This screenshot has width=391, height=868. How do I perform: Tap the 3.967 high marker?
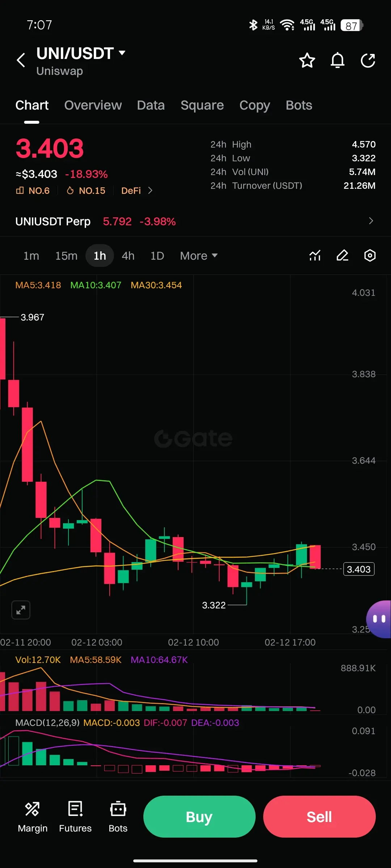pyautogui.click(x=32, y=317)
